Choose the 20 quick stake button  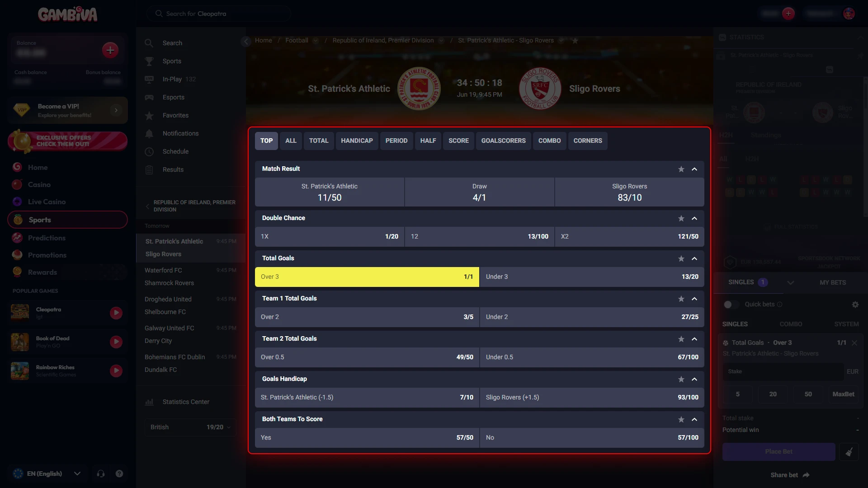tap(773, 394)
